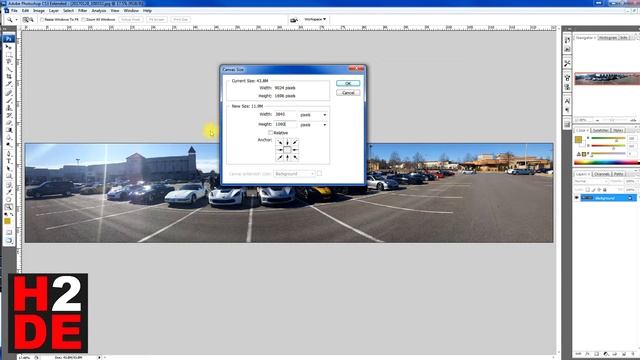The height and width of the screenshot is (360, 640).
Task: Click zoom-in/zoom-out icons in options bar
Action: pos(28,20)
